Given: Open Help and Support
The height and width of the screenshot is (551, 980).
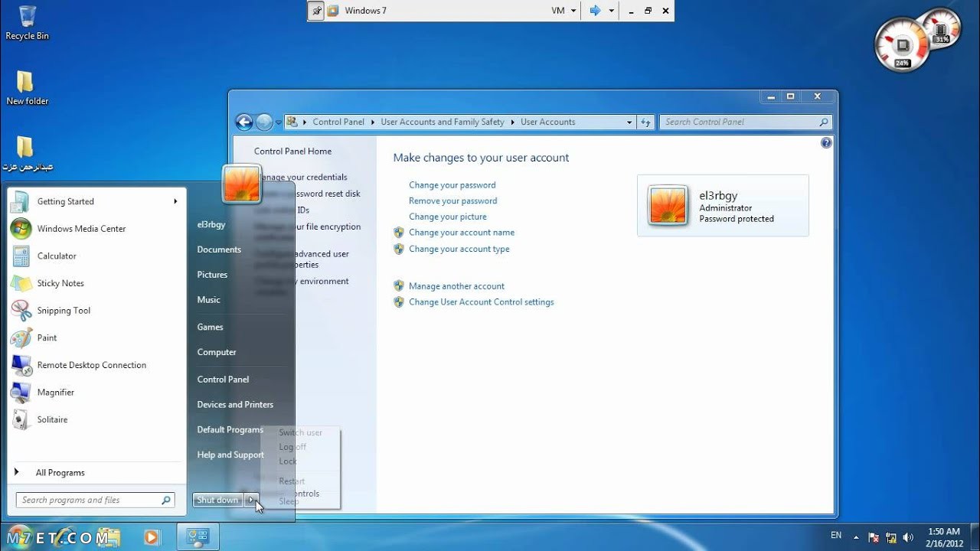Looking at the screenshot, I should pyautogui.click(x=230, y=455).
